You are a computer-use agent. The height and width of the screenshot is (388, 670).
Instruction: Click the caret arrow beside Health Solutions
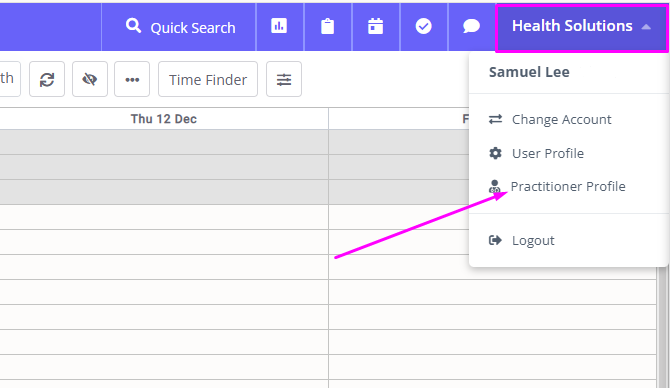tap(646, 27)
